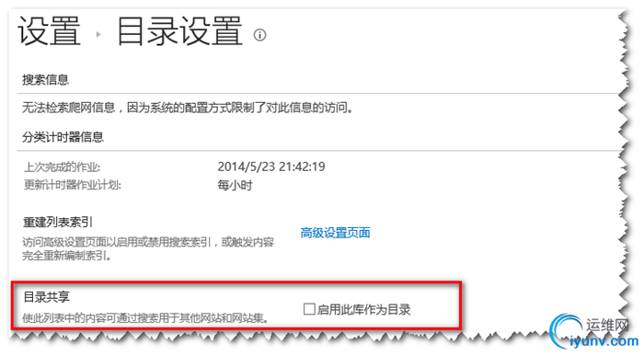Click the 无法检索爬网信息 message text
This screenshot has height=356, width=644.
188,108
